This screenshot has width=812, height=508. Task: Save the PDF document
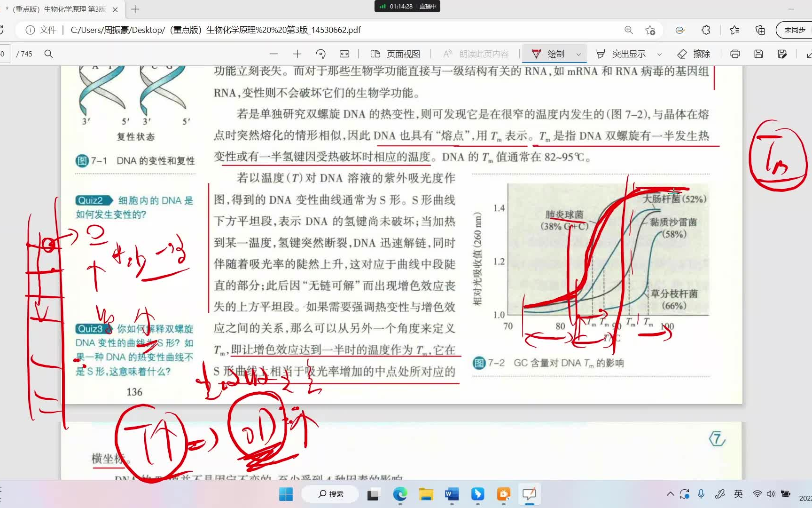click(758, 54)
